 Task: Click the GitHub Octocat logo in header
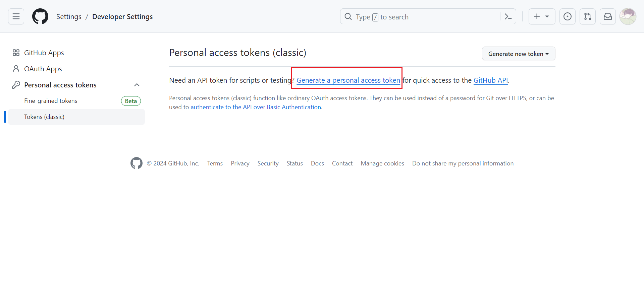tap(40, 16)
